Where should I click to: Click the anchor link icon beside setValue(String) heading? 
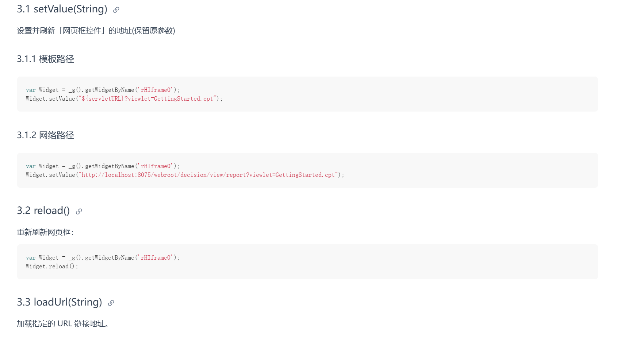coord(116,10)
